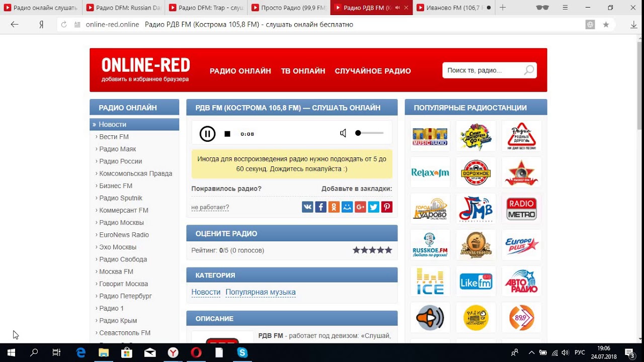Open Радио Свобода station link
Image resolution: width=644 pixels, height=362 pixels.
(123, 259)
